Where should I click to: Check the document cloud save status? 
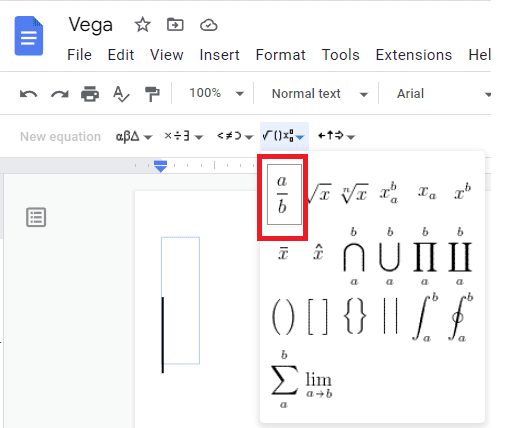pos(209,25)
